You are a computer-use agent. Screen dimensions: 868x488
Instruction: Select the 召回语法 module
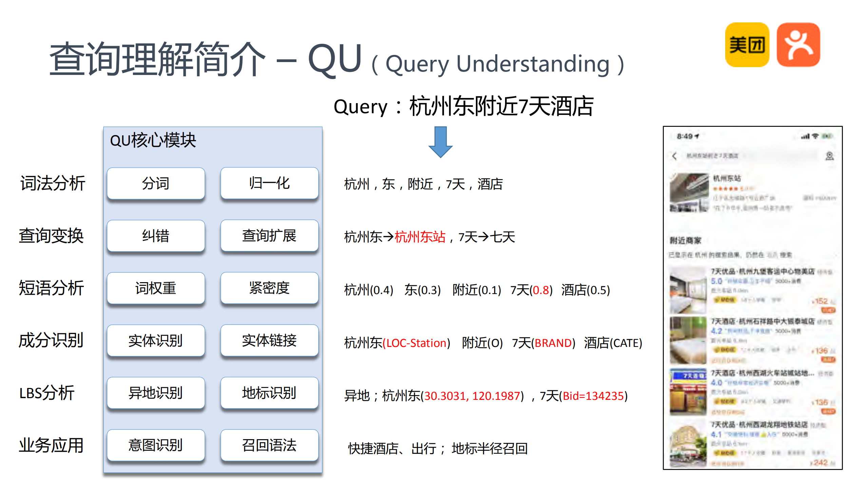tap(269, 446)
